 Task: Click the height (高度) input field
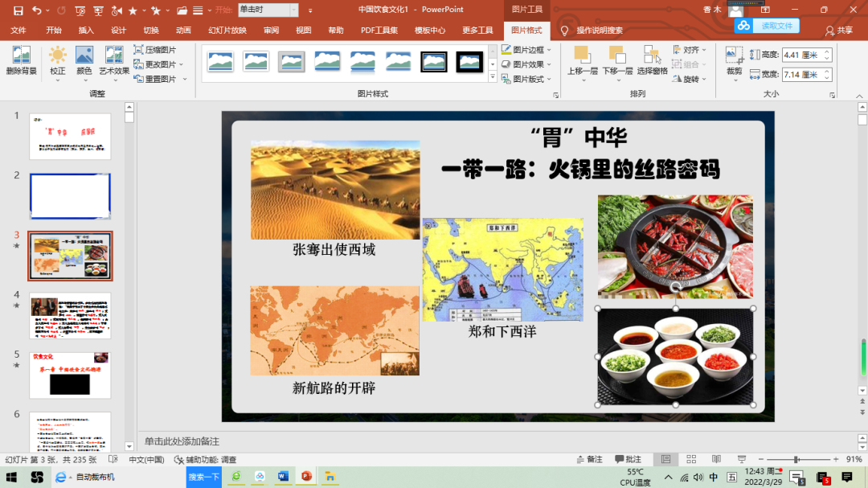click(x=803, y=55)
